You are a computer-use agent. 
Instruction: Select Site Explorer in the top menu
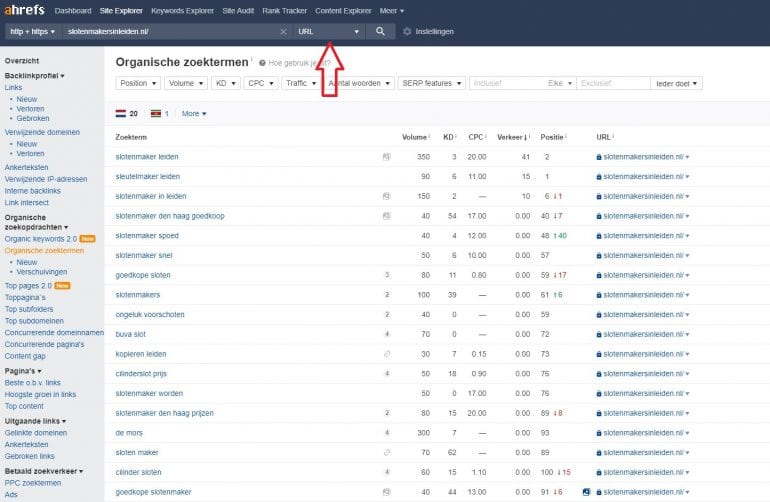tap(121, 11)
